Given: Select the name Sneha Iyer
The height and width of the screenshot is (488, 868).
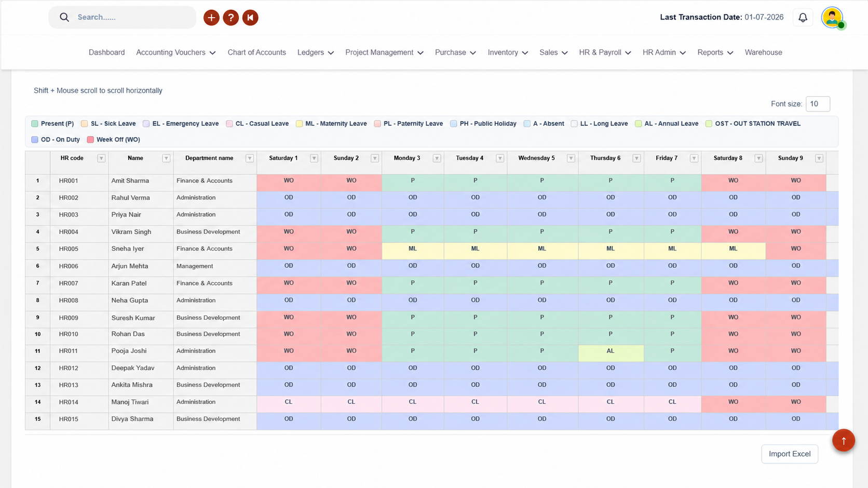Looking at the screenshot, I should 128,249.
